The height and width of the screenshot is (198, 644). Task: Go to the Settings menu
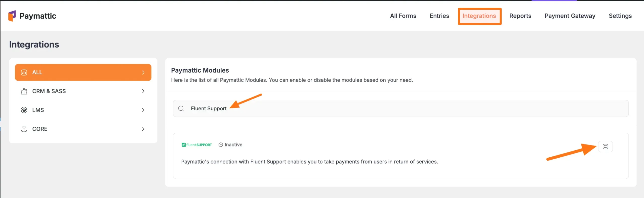(x=620, y=16)
